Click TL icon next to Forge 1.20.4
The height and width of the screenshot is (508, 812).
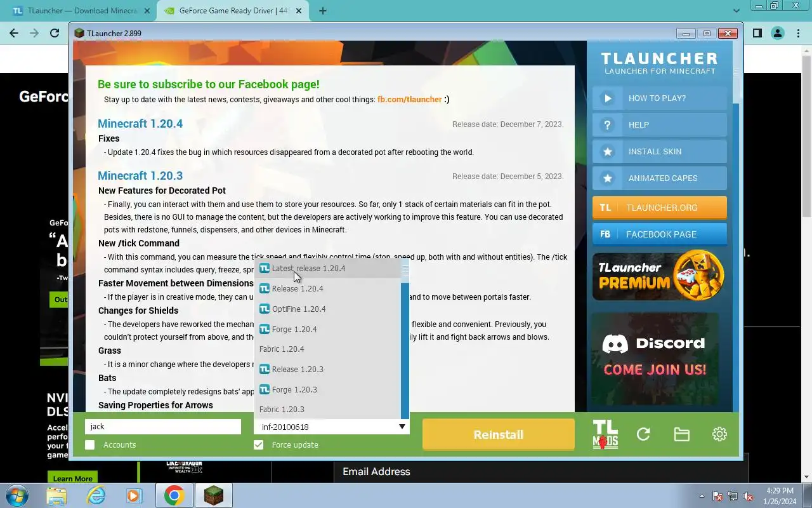click(x=265, y=330)
